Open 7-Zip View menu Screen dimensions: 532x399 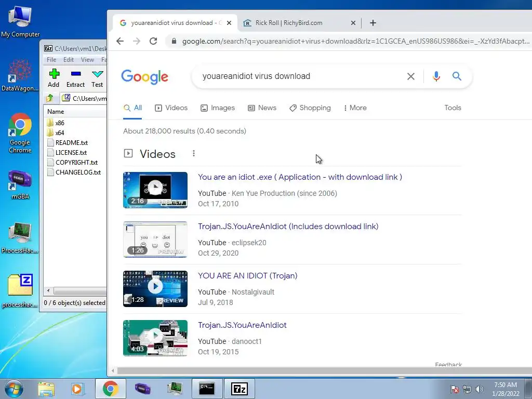pos(87,60)
